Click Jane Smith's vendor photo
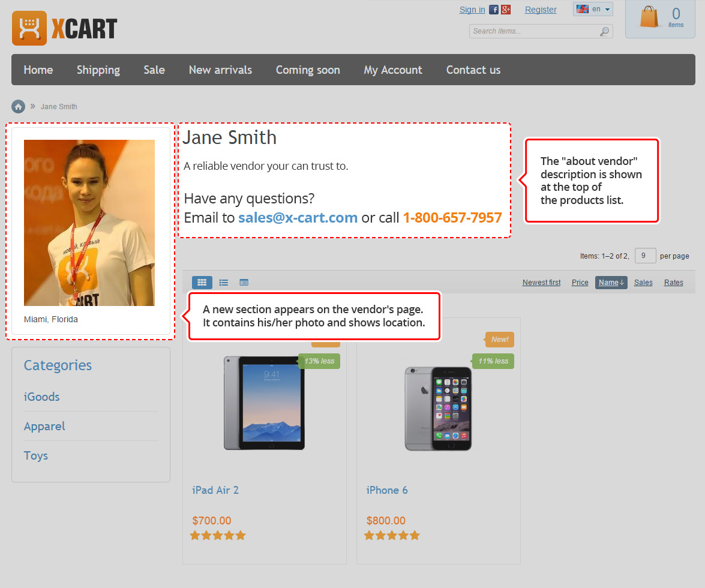The height and width of the screenshot is (588, 705). click(x=89, y=223)
